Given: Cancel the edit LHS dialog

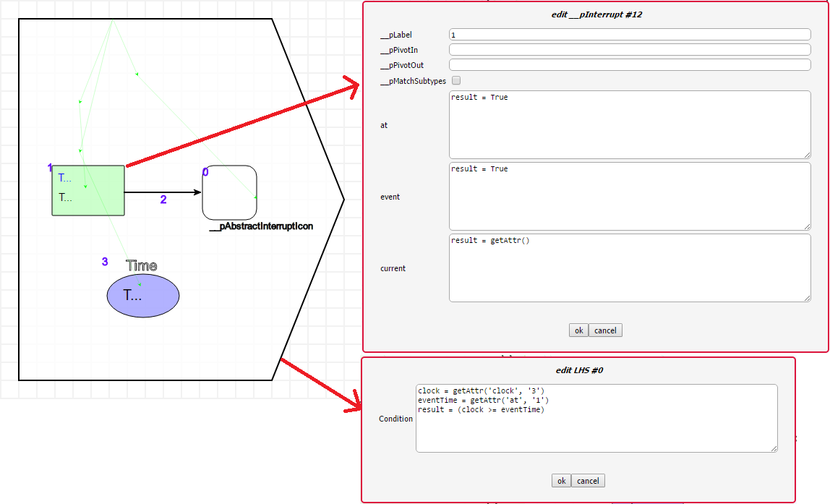Looking at the screenshot, I should [588, 481].
